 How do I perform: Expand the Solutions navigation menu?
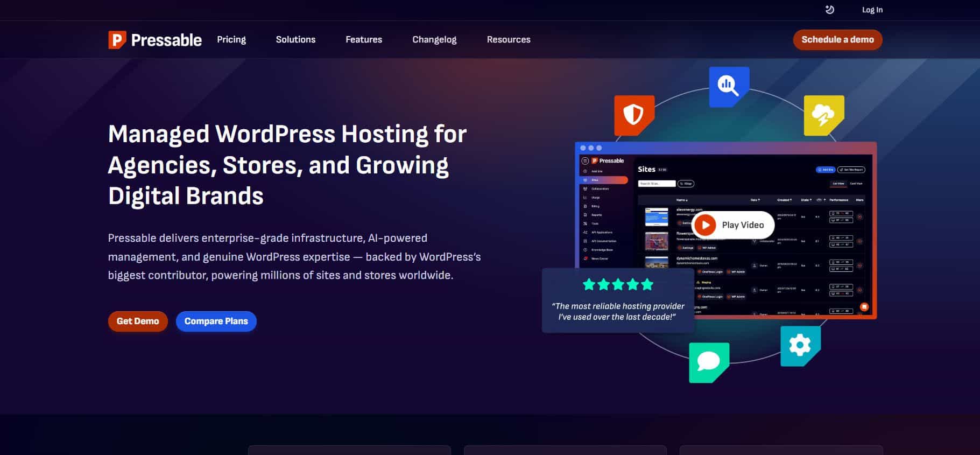[295, 39]
